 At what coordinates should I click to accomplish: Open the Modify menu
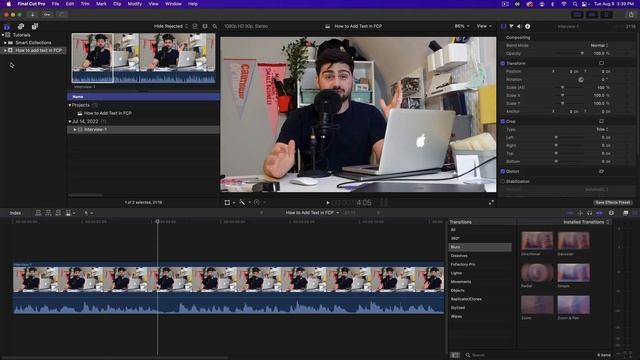click(x=135, y=4)
